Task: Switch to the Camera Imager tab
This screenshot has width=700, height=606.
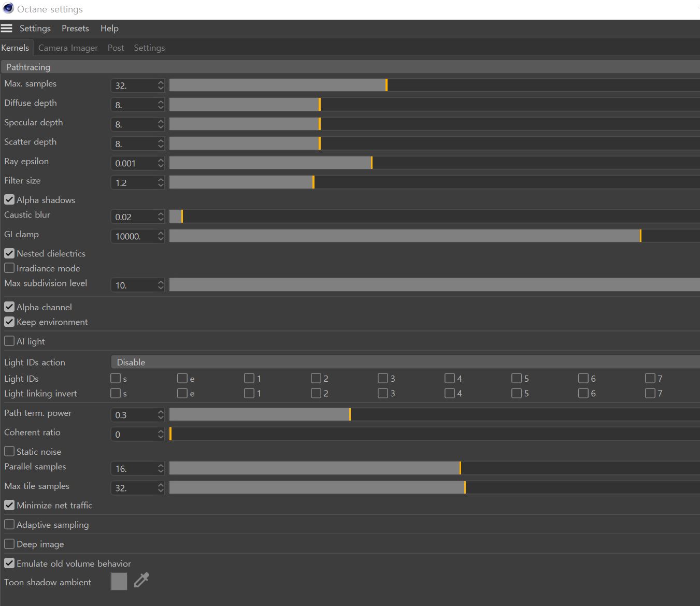Action: [68, 48]
